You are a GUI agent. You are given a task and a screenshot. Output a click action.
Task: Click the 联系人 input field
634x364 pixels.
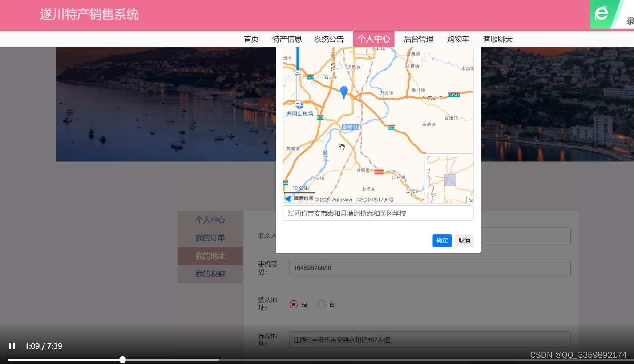525,236
